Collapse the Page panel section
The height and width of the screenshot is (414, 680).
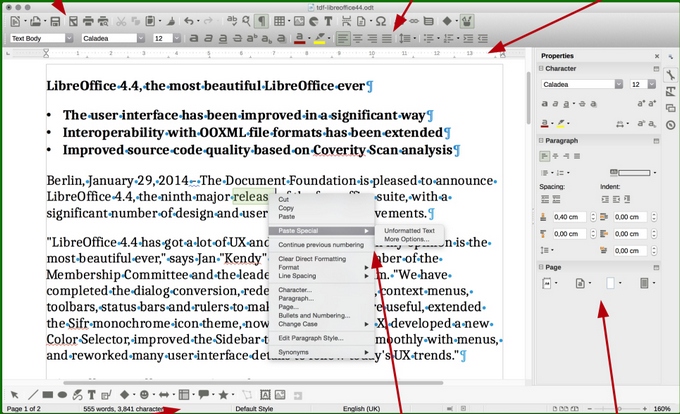coord(541,267)
